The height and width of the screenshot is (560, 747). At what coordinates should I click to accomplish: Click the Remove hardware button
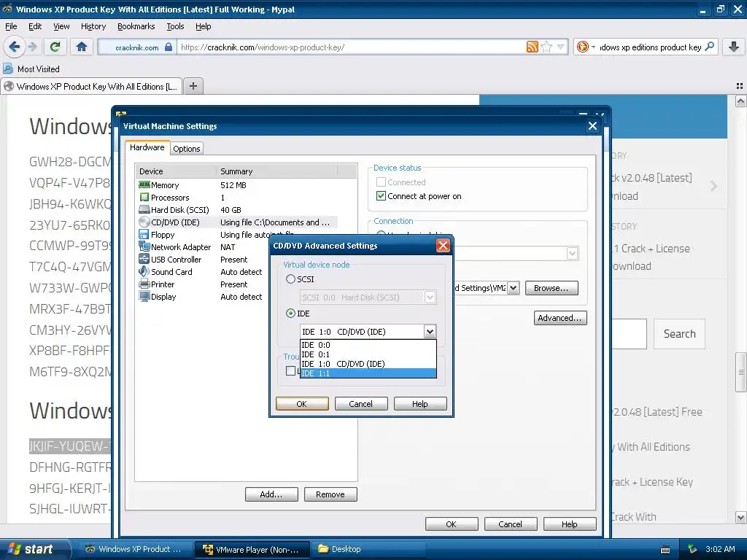click(x=330, y=494)
